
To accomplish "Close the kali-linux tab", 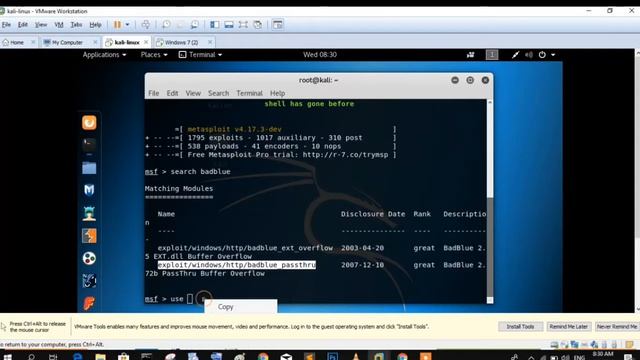I will click(x=146, y=42).
